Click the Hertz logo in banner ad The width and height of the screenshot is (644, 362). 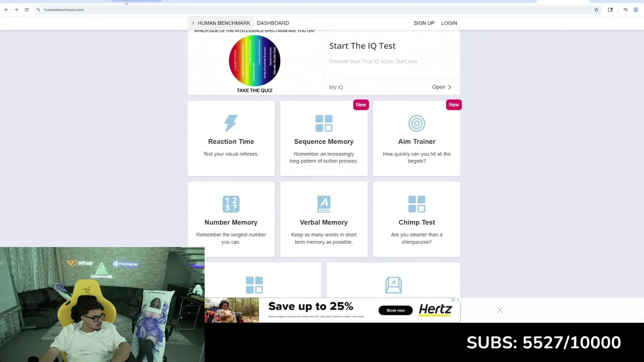point(435,310)
